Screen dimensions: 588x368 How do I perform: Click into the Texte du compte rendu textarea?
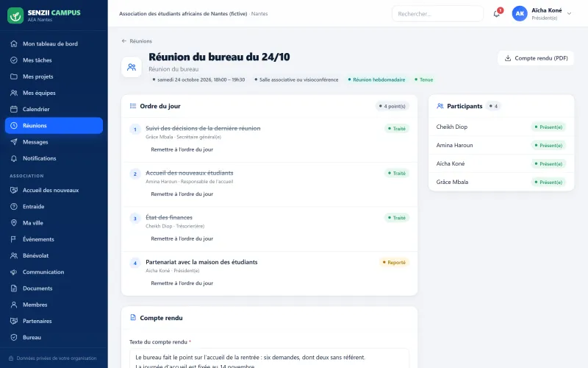pos(269,358)
